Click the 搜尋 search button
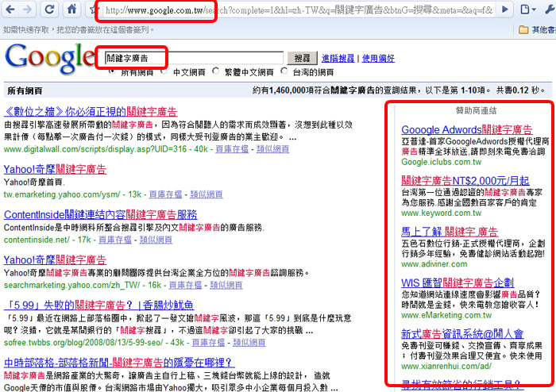 302,58
